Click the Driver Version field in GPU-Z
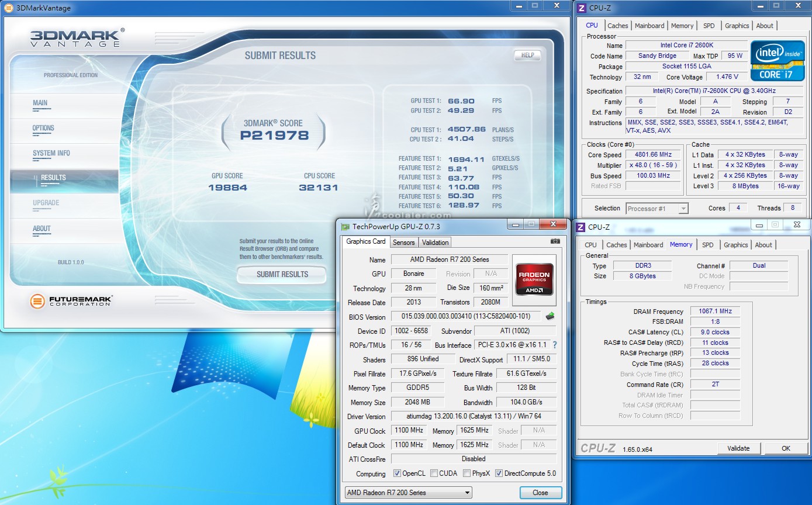The width and height of the screenshot is (812, 505). 474,416
